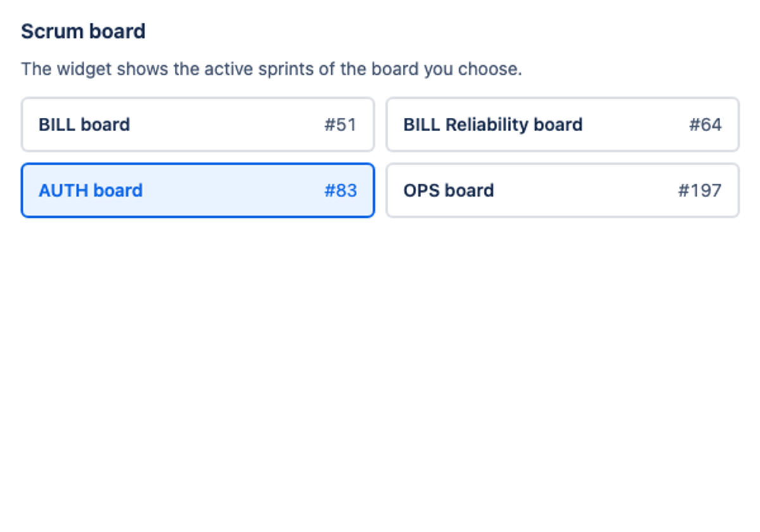Click the #197 board number
Viewport: 760px width, 532px height.
700,191
